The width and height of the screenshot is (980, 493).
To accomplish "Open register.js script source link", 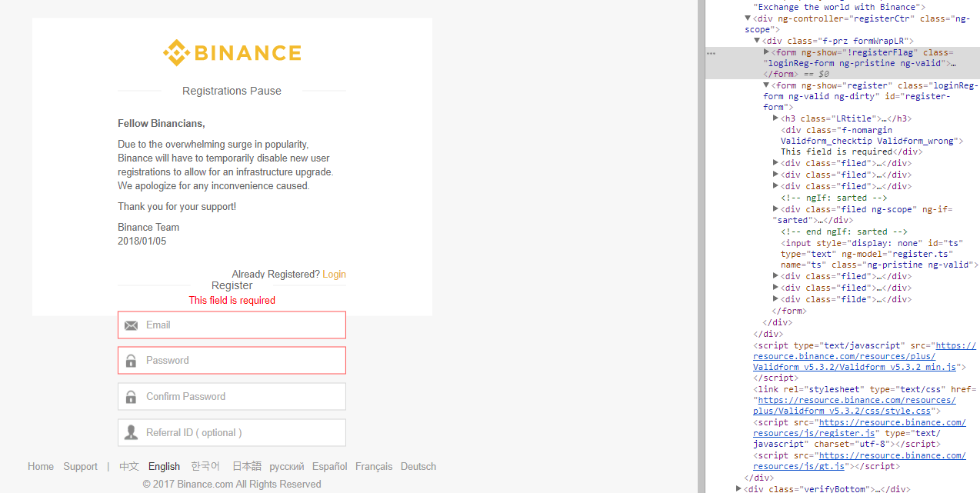I will 859,428.
